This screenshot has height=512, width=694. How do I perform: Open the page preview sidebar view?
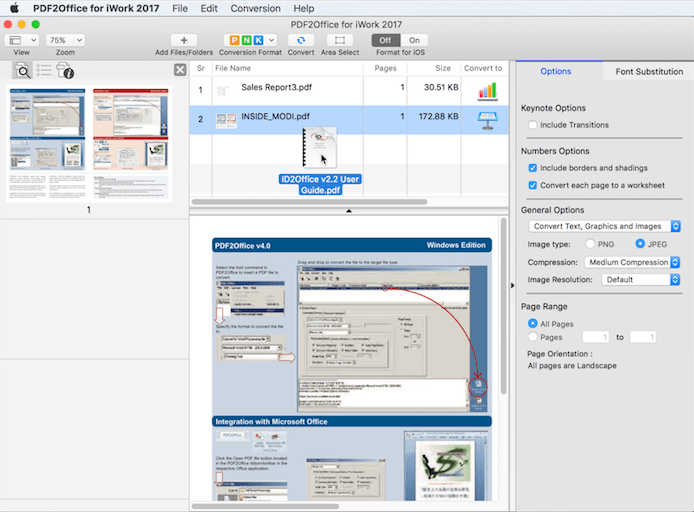pyautogui.click(x=22, y=70)
